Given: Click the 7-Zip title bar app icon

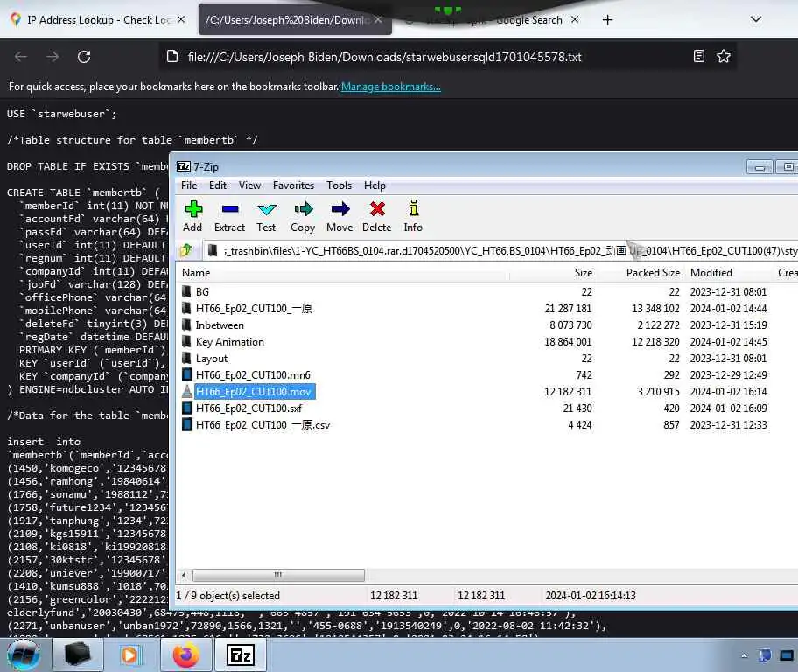Looking at the screenshot, I should [x=183, y=167].
